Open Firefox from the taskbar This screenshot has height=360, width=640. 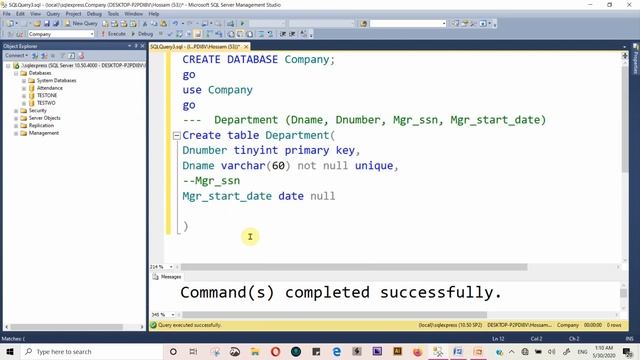pyautogui.click(x=417, y=351)
